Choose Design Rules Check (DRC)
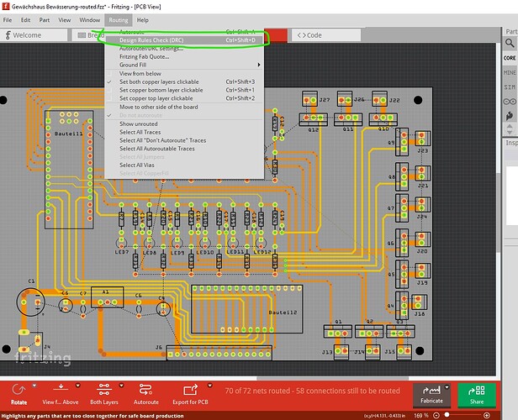Viewport: 518px width, 420px height. [x=184, y=40]
